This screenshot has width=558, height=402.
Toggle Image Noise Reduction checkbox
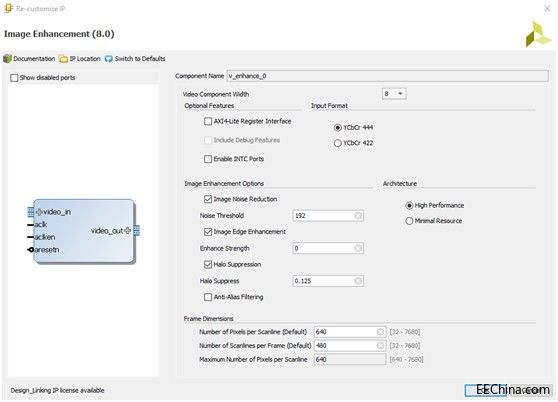click(x=208, y=199)
